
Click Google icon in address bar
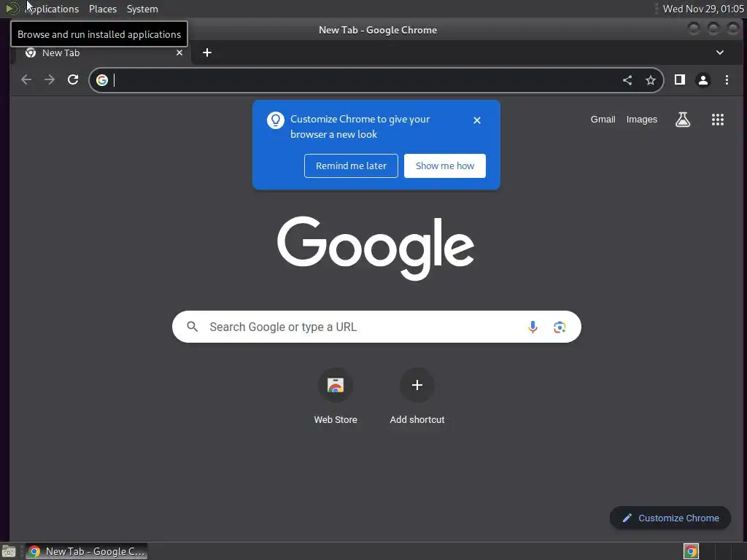tap(102, 80)
